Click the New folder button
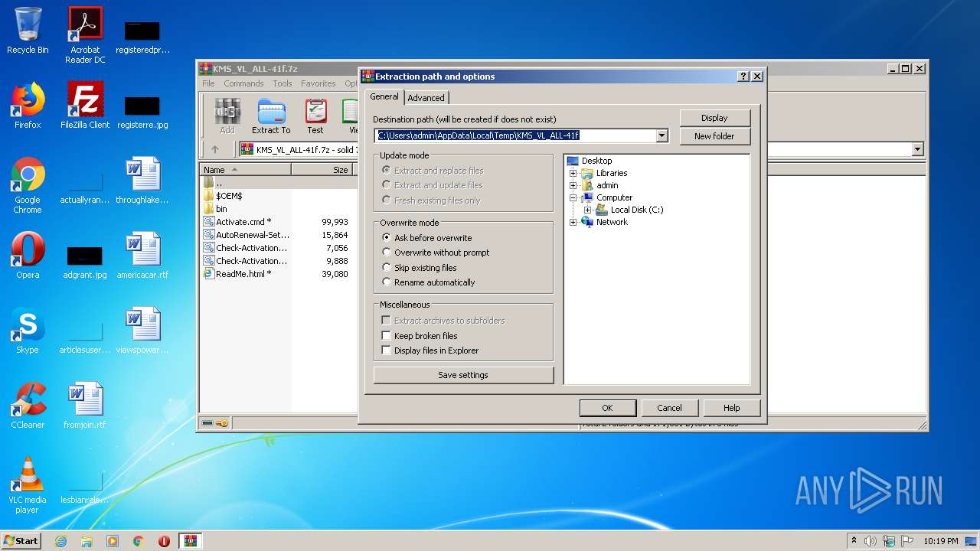 tap(714, 136)
